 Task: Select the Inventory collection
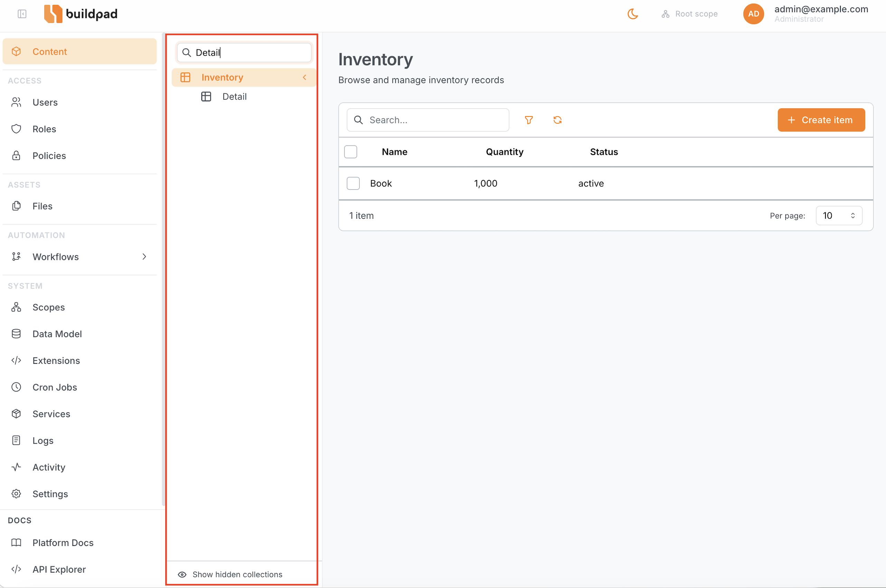tap(244, 78)
